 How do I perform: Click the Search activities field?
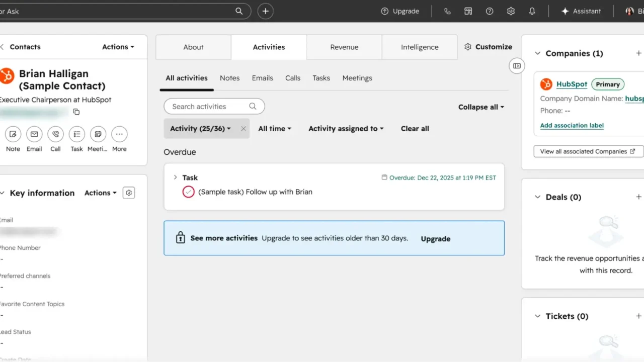pyautogui.click(x=214, y=107)
